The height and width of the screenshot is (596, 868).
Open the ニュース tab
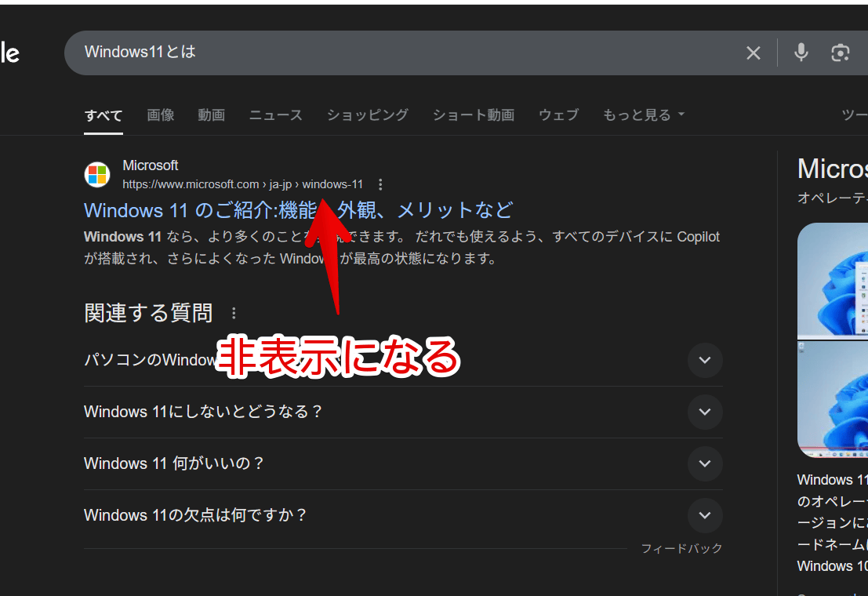click(276, 115)
